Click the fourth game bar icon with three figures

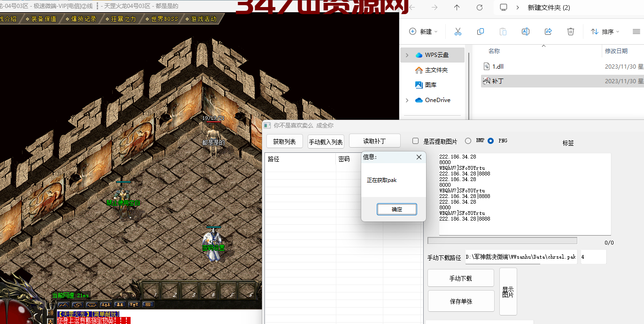[x=106, y=304]
